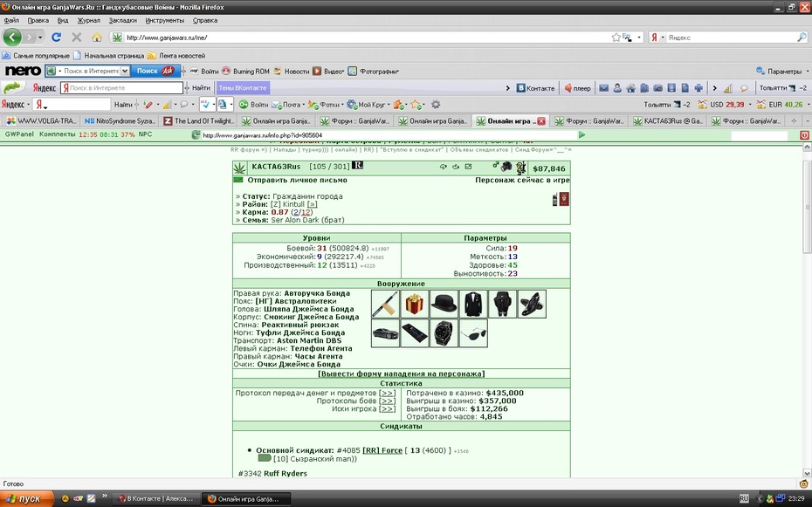Open the Фотки dropdown in Yandex bar
This screenshot has width=812, height=507.
coord(342,105)
